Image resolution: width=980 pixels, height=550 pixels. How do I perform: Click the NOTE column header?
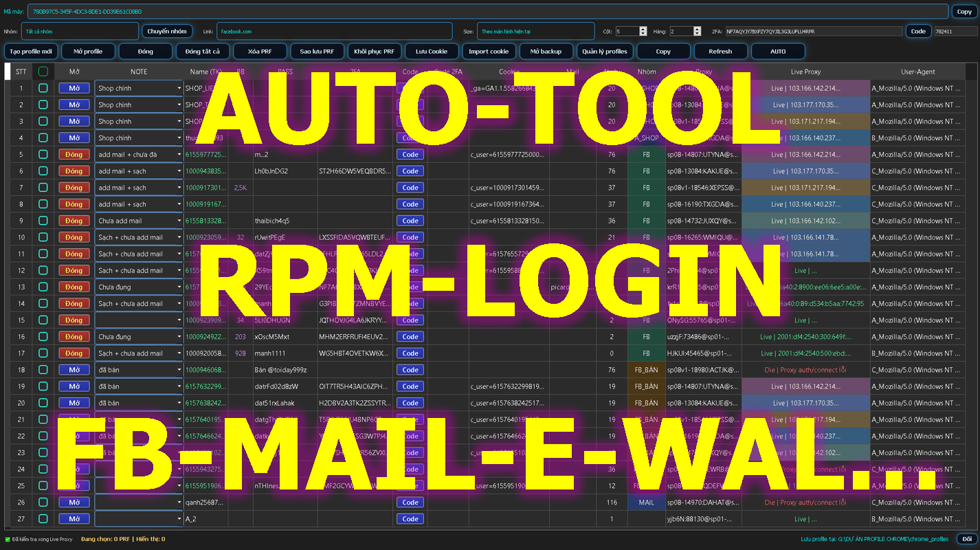[139, 71]
